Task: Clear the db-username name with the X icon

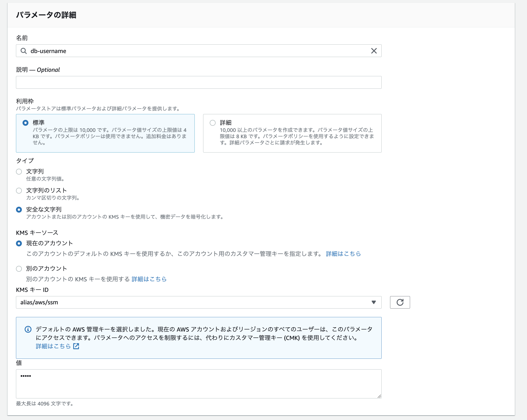Action: click(x=373, y=51)
